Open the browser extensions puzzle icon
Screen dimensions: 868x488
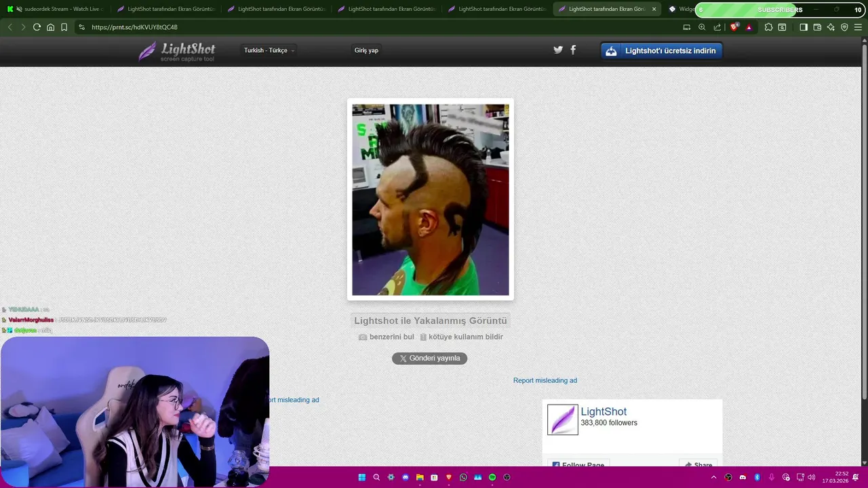click(768, 27)
